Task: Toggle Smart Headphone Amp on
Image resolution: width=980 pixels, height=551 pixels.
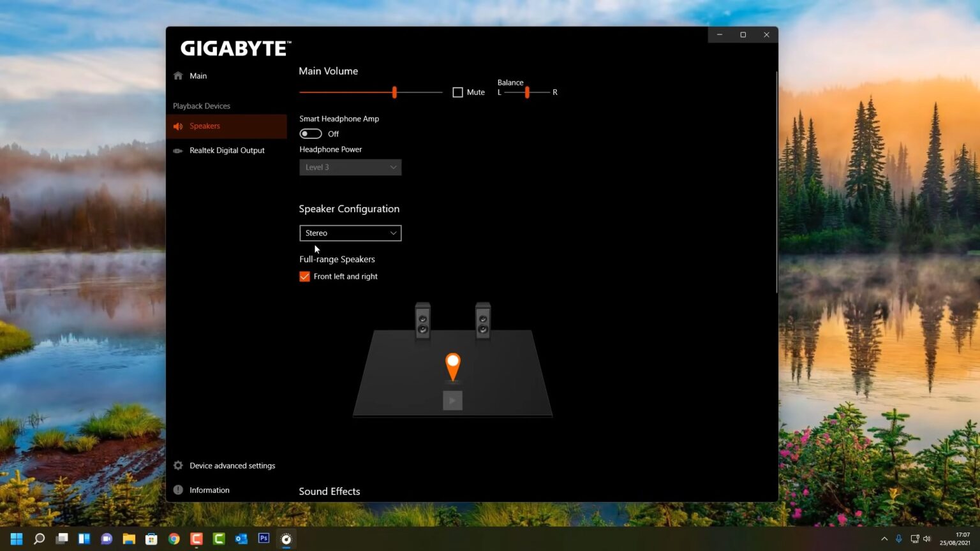Action: click(x=311, y=133)
